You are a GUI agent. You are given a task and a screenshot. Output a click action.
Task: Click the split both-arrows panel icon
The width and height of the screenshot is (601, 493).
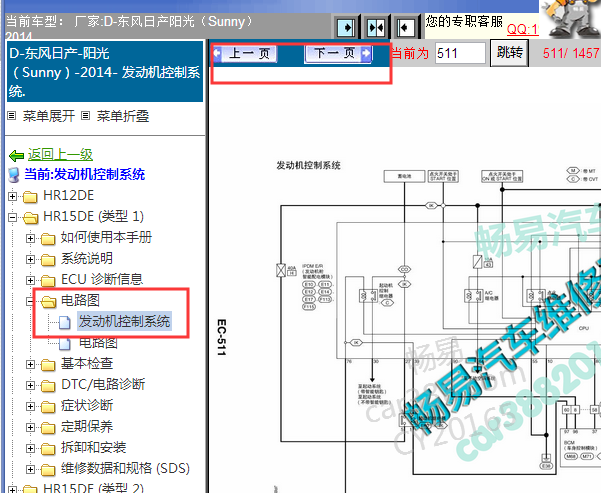click(x=376, y=28)
